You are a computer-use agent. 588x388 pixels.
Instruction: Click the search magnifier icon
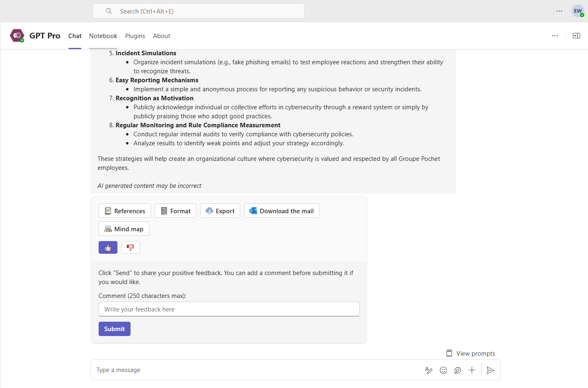(x=108, y=11)
